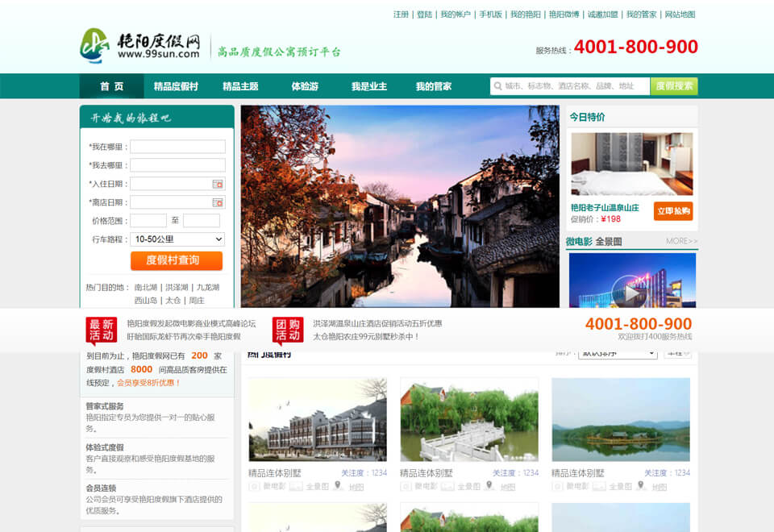Open 体验游 navigation item
774x532 pixels.
tap(305, 86)
